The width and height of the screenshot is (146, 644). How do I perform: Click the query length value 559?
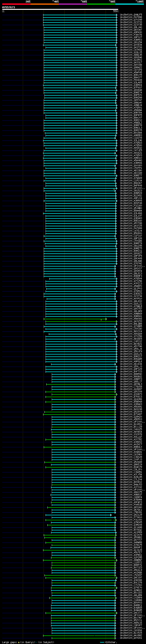click(x=115, y=11)
